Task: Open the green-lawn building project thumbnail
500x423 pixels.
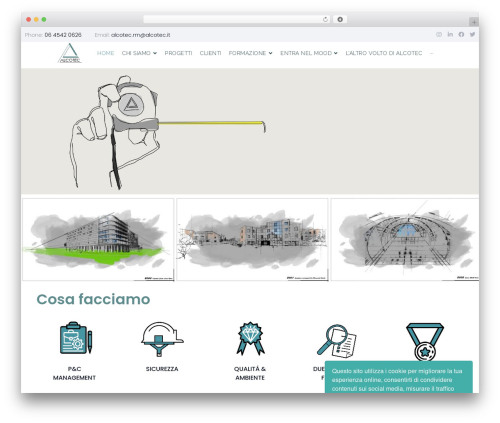Action: [x=98, y=240]
